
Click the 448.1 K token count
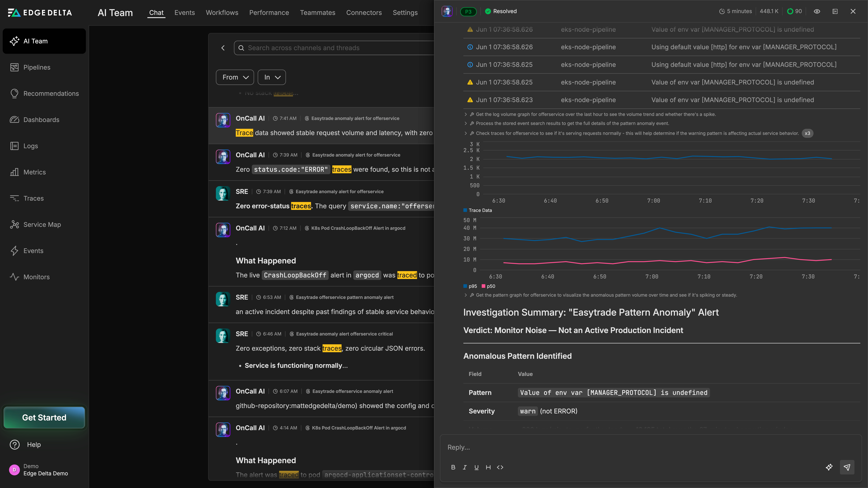click(769, 11)
